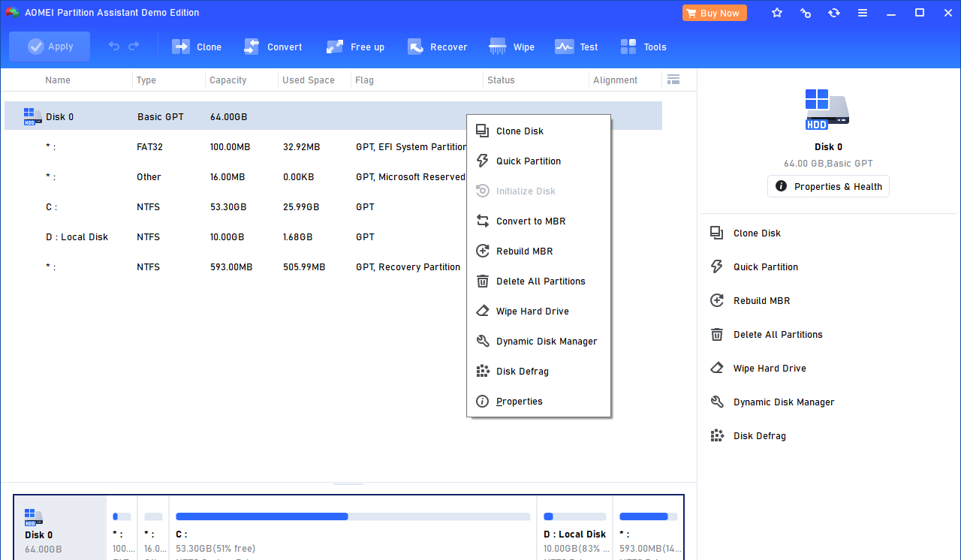The height and width of the screenshot is (560, 961).
Task: Sort by the Status column header
Action: 501,80
